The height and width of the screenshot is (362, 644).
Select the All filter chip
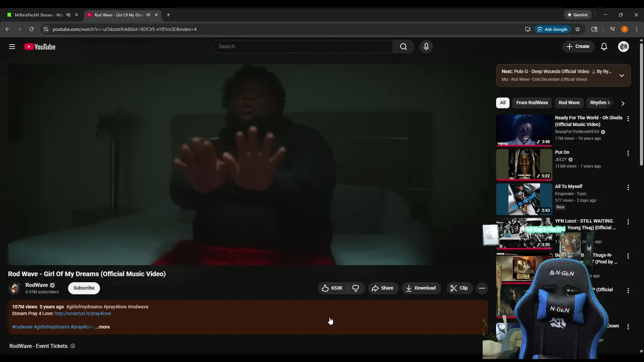(x=503, y=103)
